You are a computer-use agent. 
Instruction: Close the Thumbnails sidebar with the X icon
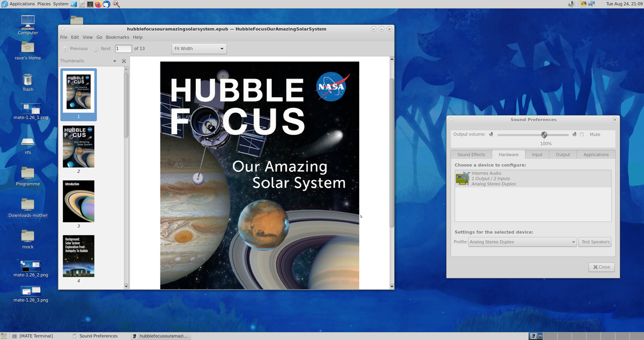pos(124,61)
